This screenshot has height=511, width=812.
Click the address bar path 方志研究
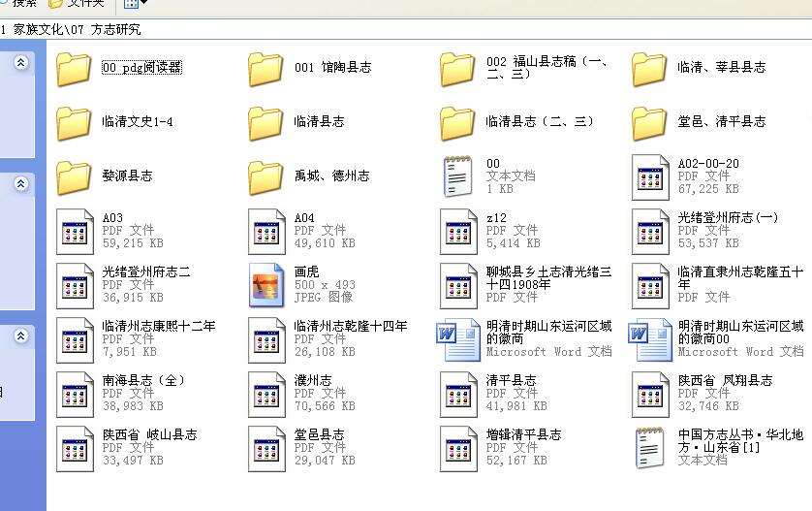(x=116, y=29)
